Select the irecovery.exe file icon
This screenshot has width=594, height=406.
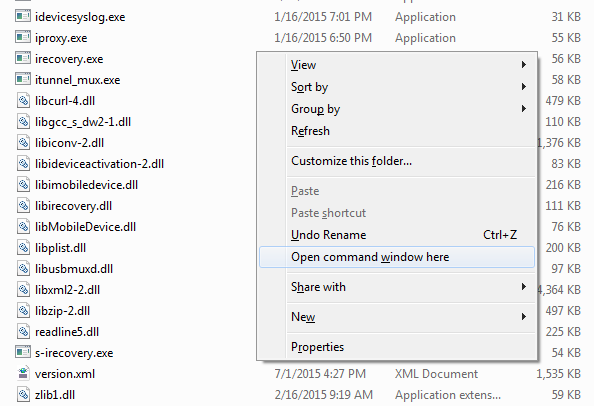tap(23, 58)
